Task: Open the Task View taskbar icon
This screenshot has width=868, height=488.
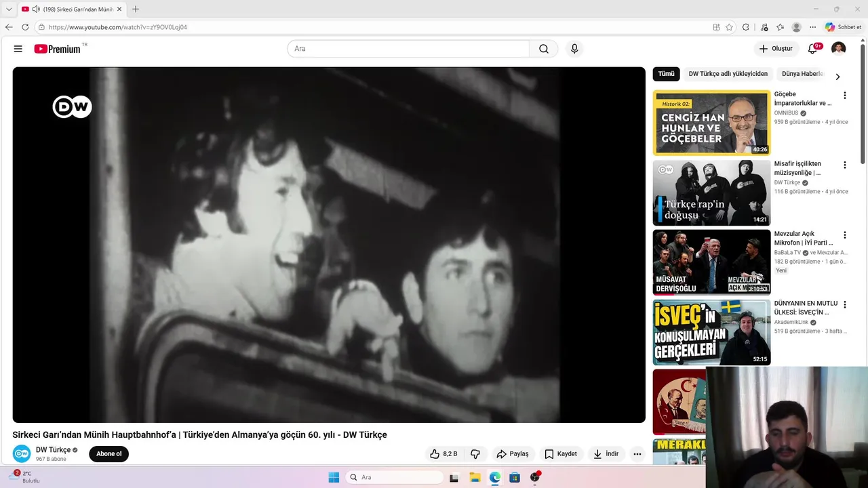Action: tap(454, 477)
